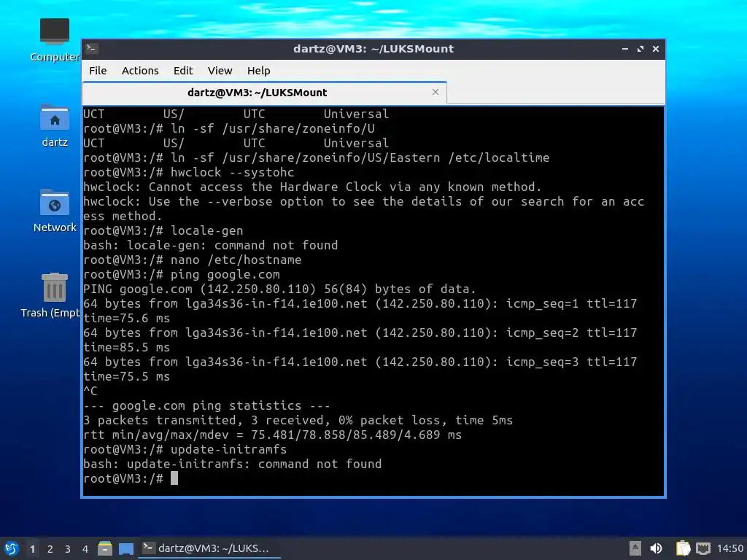Viewport: 747px width, 560px height.
Task: Click the 'hwclock --systohc' command text
Action: (233, 172)
